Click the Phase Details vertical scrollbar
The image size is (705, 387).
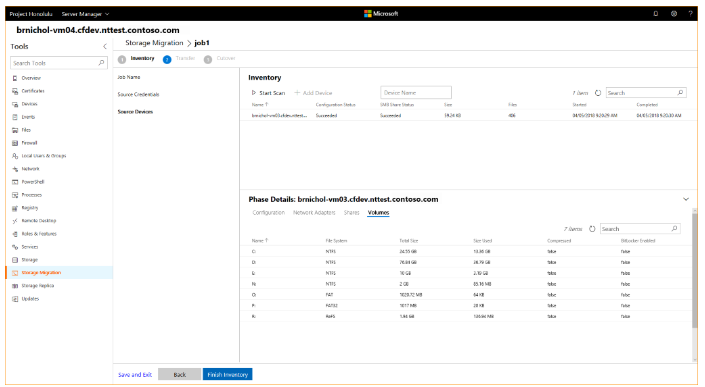[695, 270]
